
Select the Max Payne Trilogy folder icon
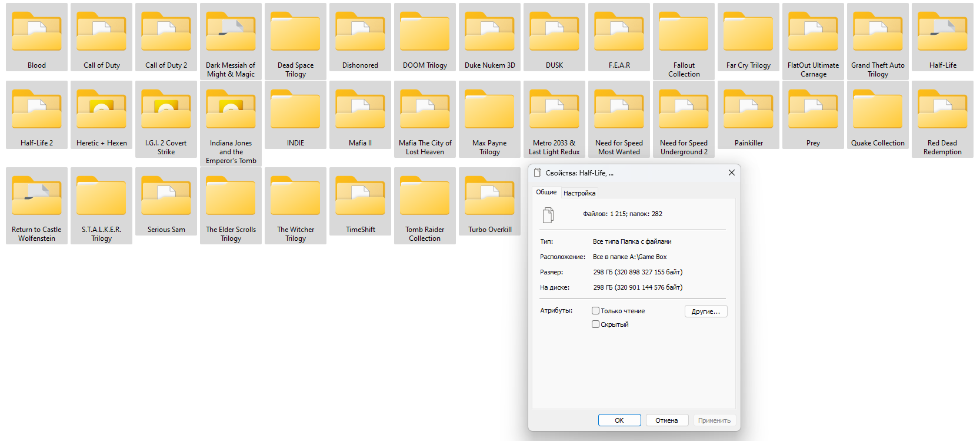point(489,109)
